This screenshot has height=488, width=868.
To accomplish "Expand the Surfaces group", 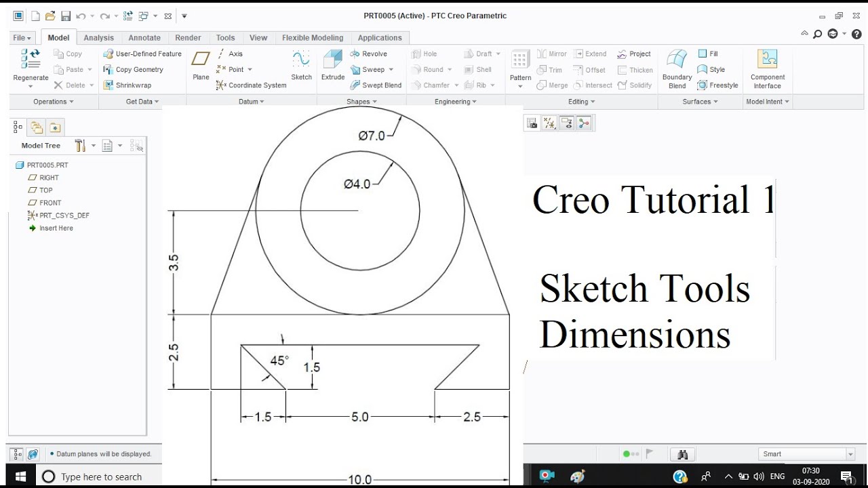I will [x=701, y=102].
